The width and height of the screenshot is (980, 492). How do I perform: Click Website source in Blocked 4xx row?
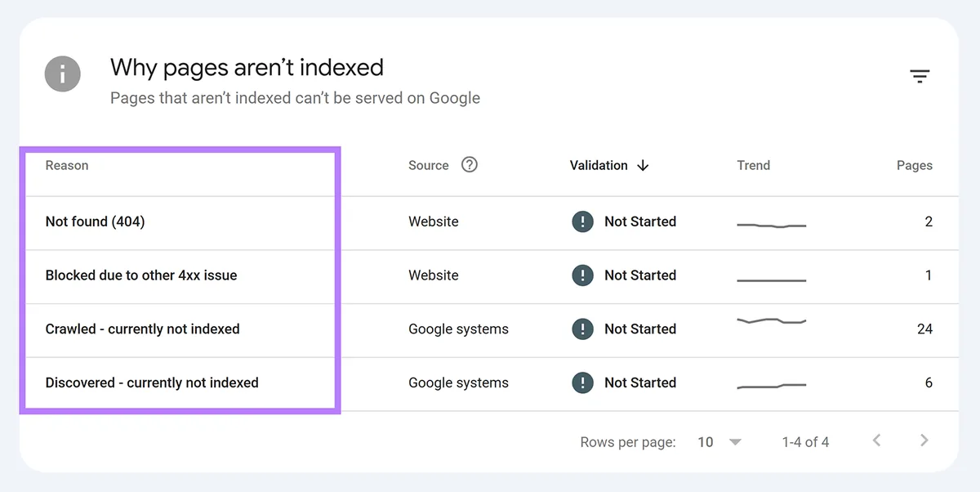point(434,275)
